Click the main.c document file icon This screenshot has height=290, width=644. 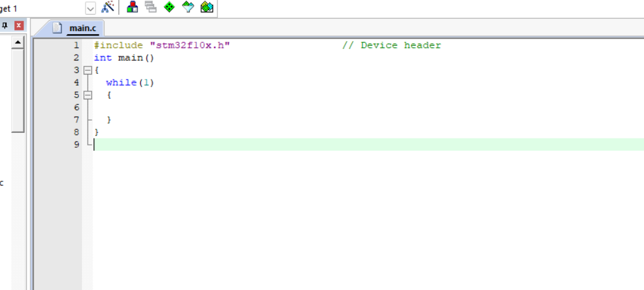[x=57, y=29]
